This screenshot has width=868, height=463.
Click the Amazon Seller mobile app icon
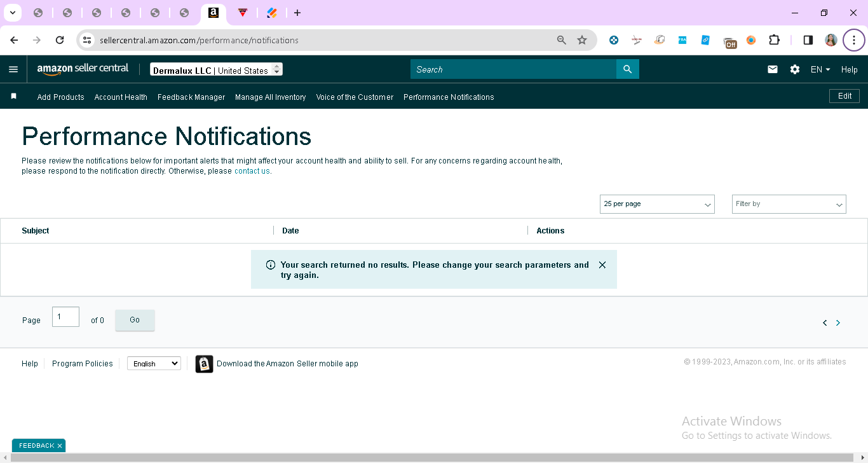pos(204,364)
